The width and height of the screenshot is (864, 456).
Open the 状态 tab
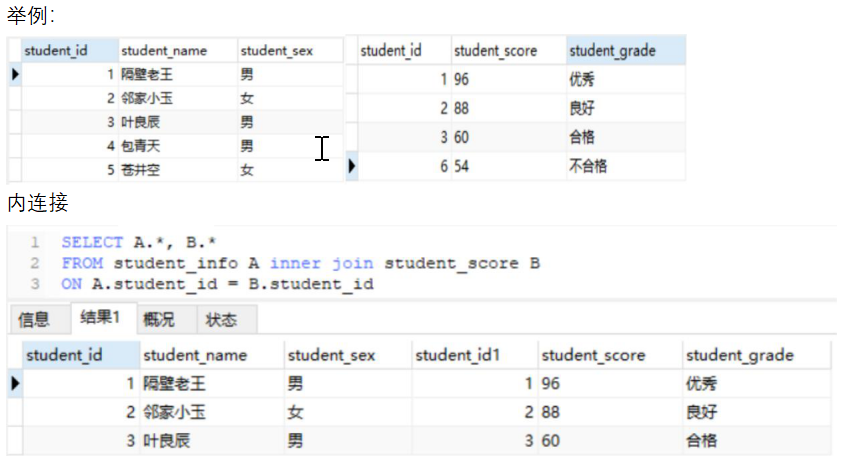[221, 319]
